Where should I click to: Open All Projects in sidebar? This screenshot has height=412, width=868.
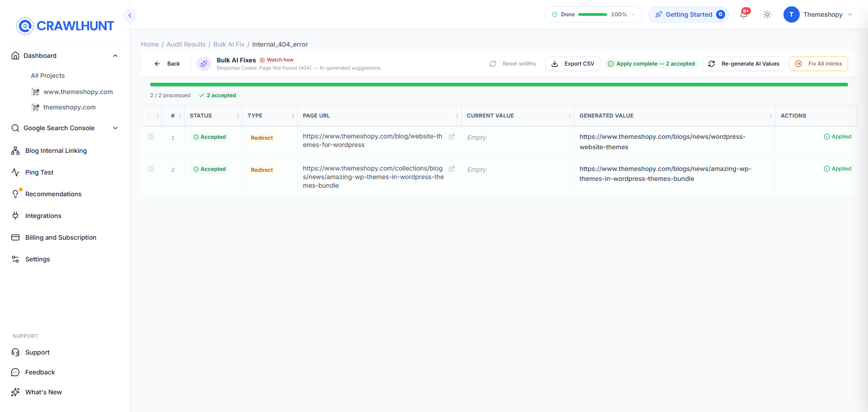point(47,76)
